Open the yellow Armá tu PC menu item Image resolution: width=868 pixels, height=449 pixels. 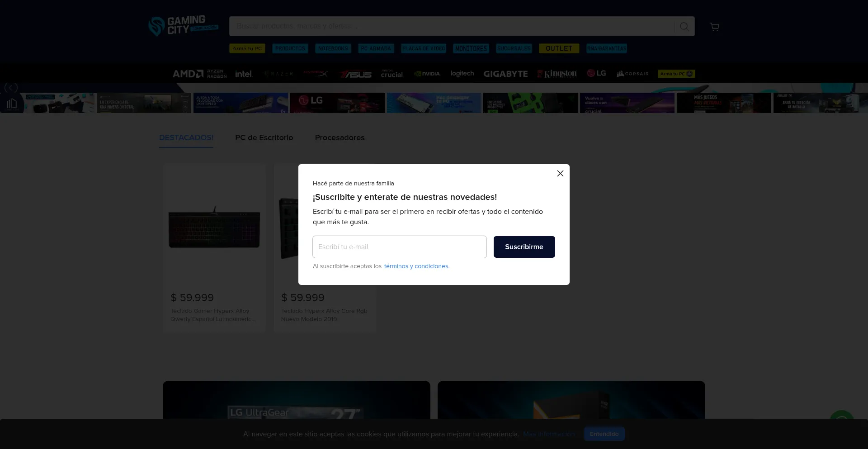(x=247, y=48)
